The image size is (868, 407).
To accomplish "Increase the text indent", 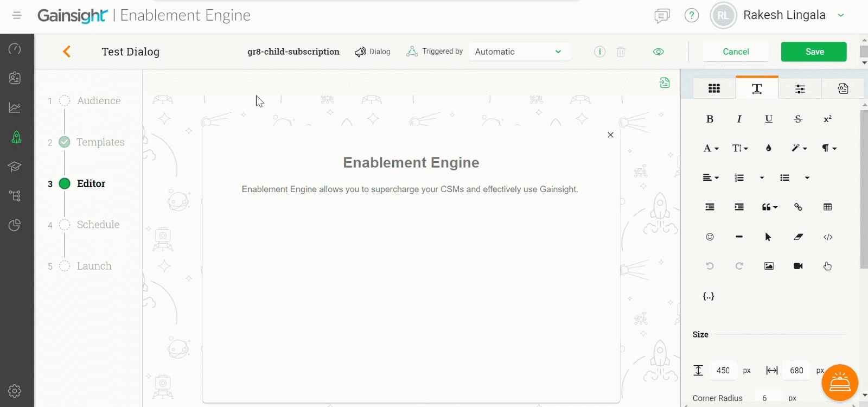I will pos(739,207).
